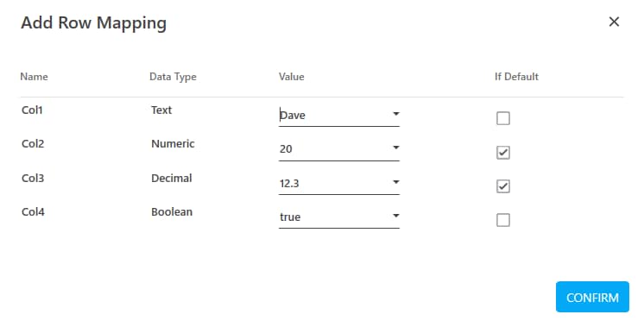The image size is (644, 327).
Task: Expand the 12.3 value dropdown arrow
Action: [396, 182]
